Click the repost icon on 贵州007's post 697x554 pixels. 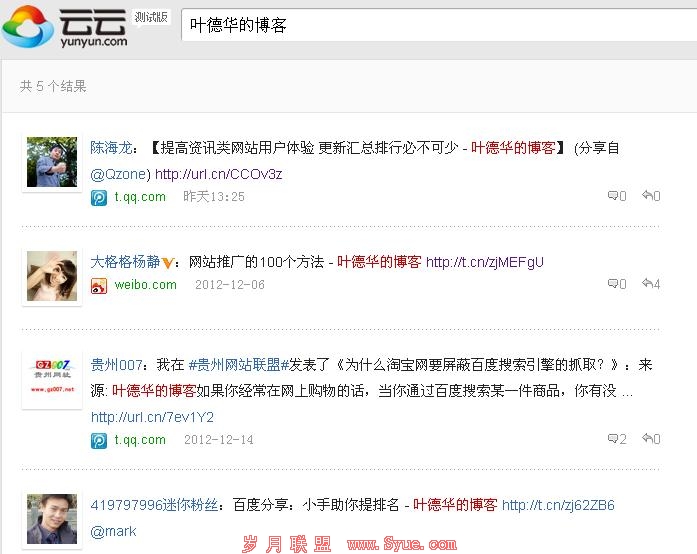[647, 439]
